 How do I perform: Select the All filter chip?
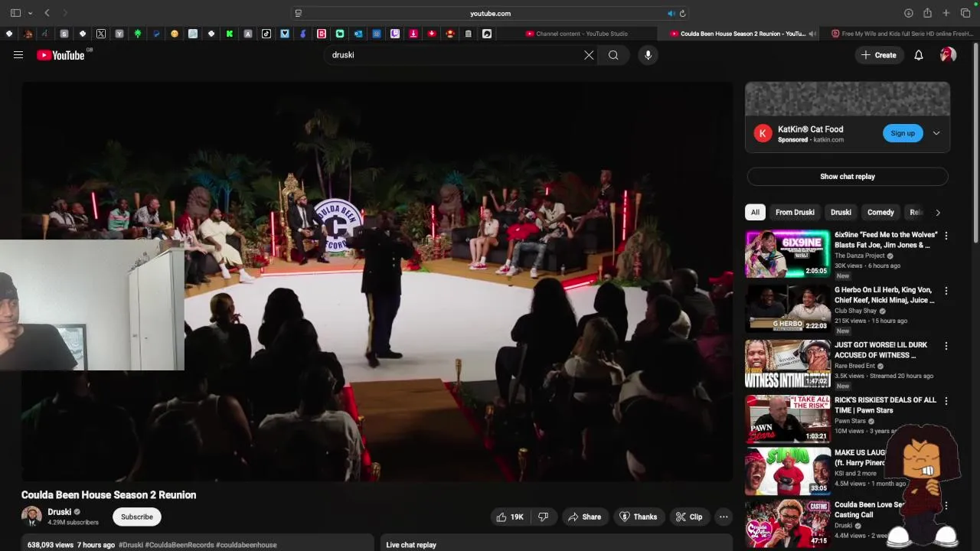point(755,212)
